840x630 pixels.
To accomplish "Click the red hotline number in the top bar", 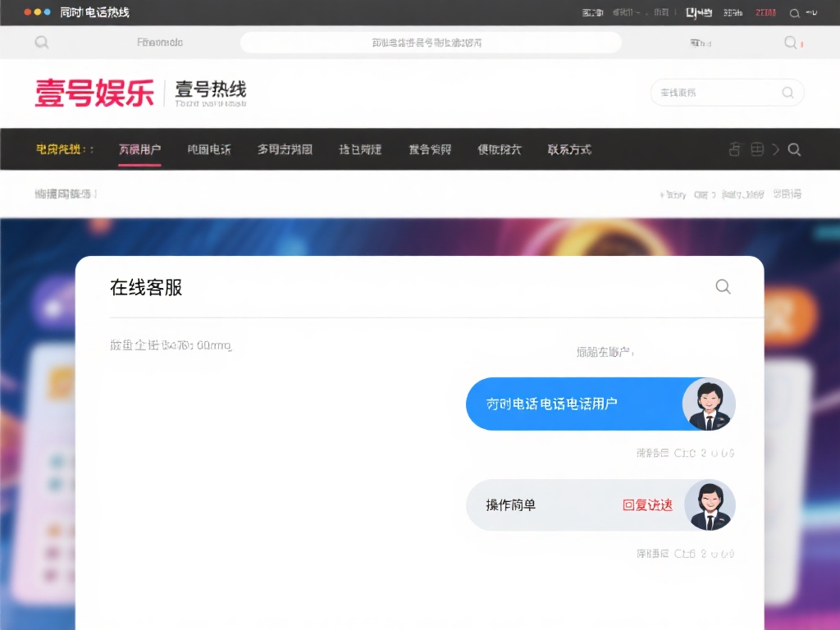I will click(766, 13).
